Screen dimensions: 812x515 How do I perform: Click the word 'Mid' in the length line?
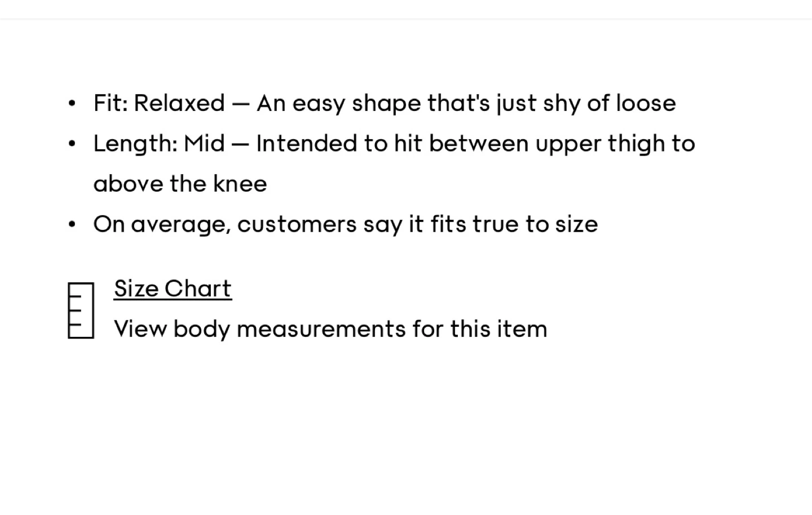pyautogui.click(x=204, y=144)
